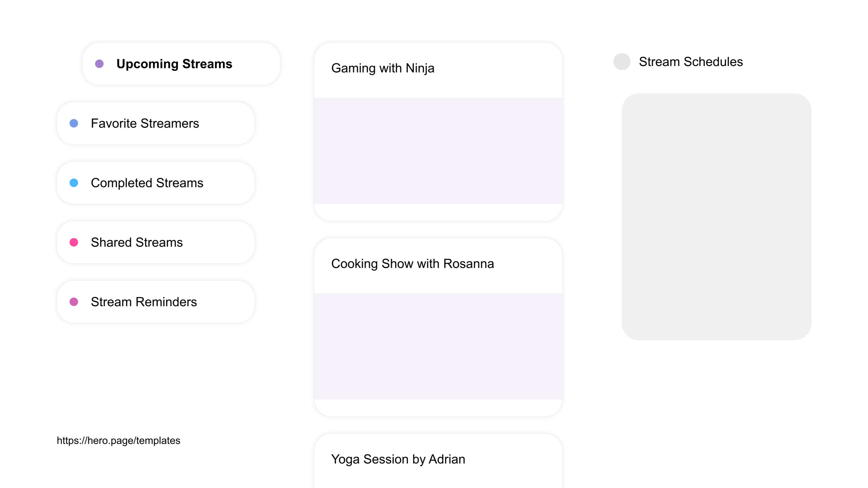868x488 pixels.
Task: Open the Yoga Session by Adrian title
Action: (398, 459)
